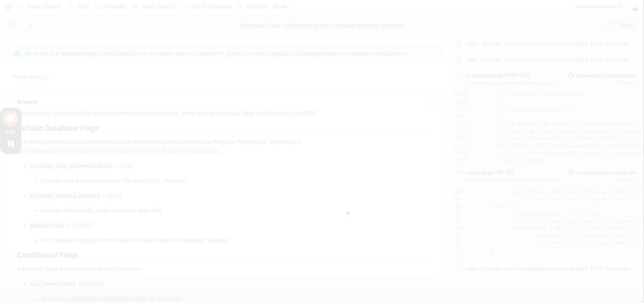The image size is (644, 303).
Task: Click the max_connections flag text
Action: pyautogui.click(x=53, y=284)
